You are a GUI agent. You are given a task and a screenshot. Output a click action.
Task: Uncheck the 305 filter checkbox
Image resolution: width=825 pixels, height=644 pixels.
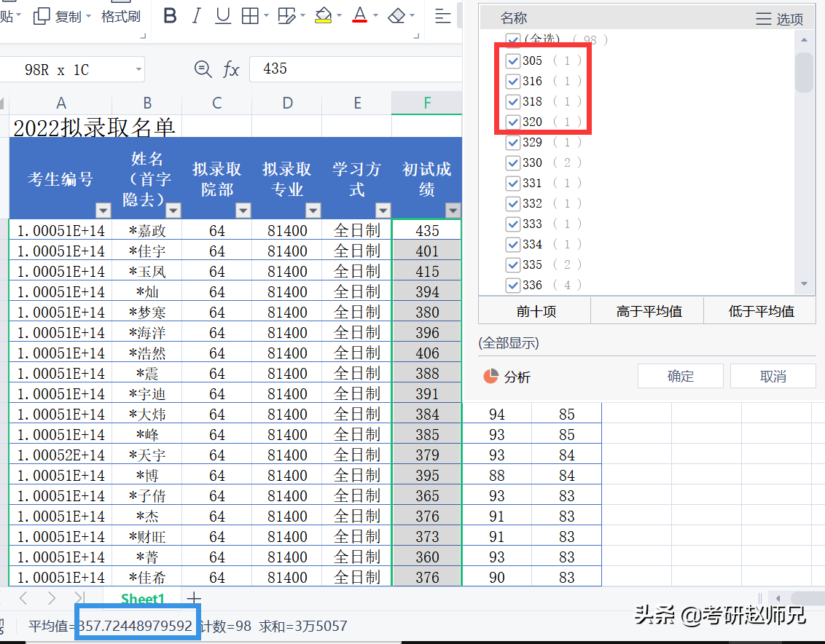(x=512, y=60)
